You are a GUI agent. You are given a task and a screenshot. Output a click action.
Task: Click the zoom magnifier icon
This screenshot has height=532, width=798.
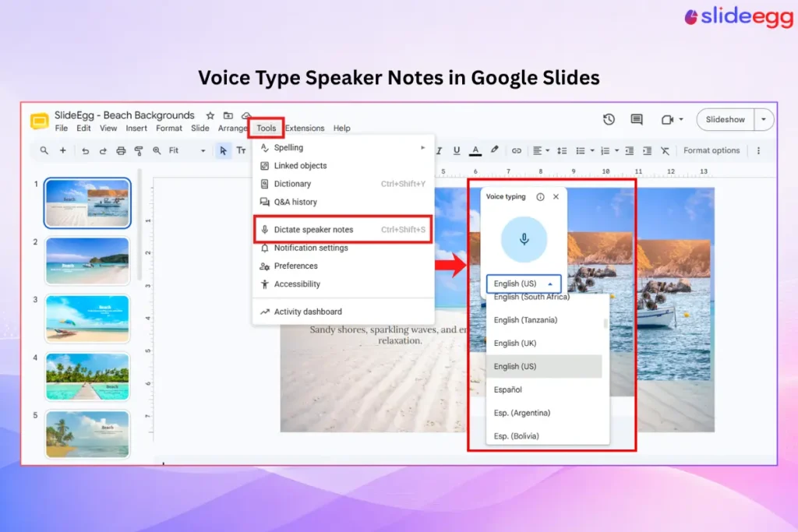157,150
